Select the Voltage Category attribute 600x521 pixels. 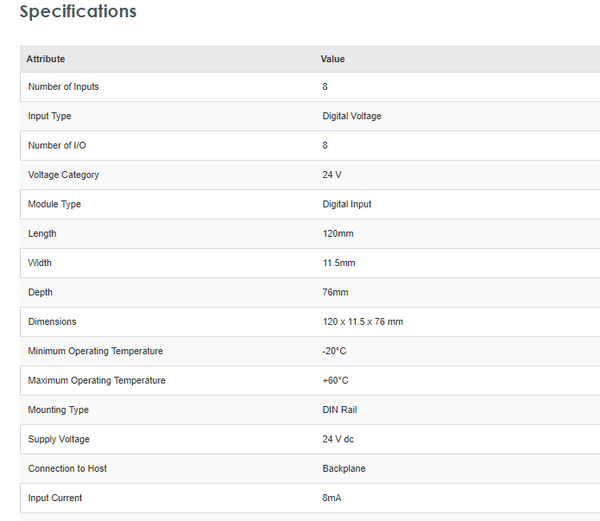point(63,175)
